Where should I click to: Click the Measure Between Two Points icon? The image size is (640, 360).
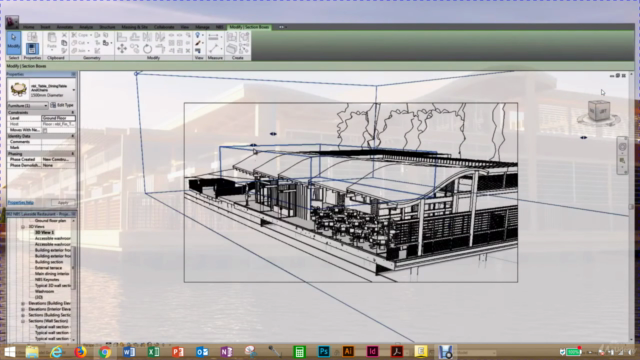pyautogui.click(x=213, y=49)
